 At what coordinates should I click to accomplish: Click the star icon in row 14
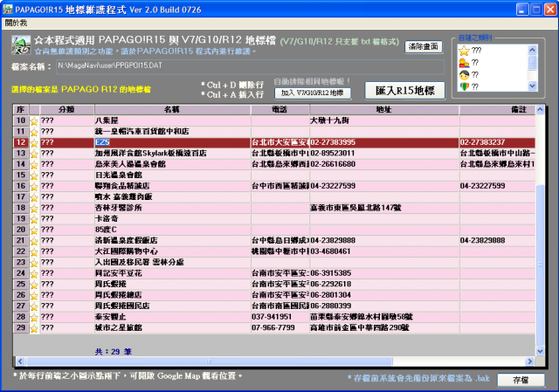click(34, 165)
